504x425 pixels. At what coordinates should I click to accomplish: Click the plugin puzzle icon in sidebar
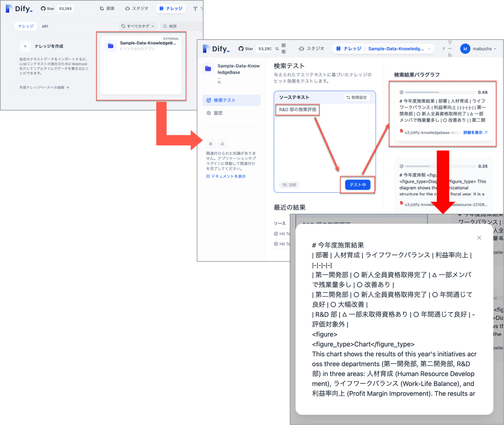222,144
